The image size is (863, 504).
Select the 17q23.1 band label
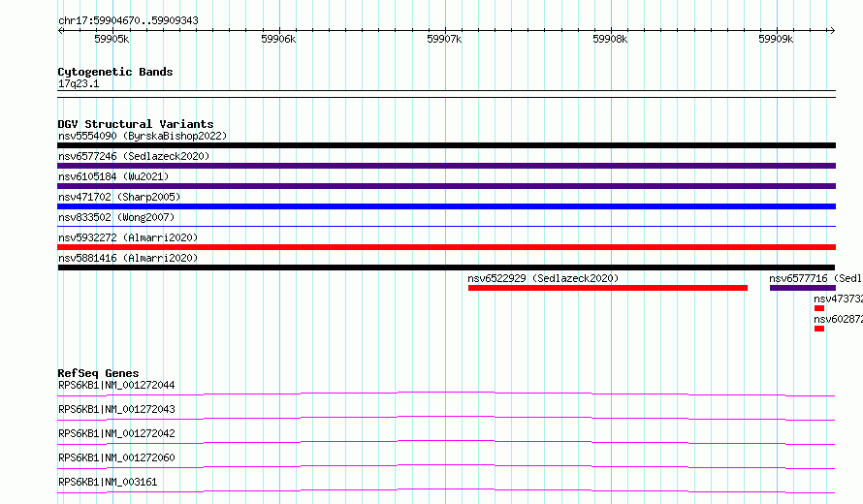[x=79, y=83]
